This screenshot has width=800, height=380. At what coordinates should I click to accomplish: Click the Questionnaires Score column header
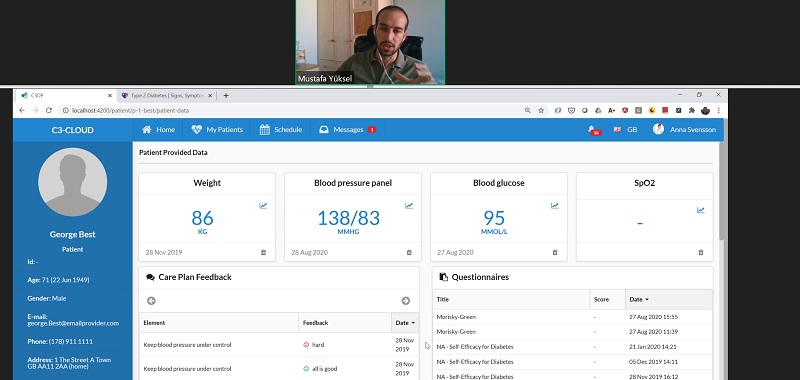(x=608, y=299)
